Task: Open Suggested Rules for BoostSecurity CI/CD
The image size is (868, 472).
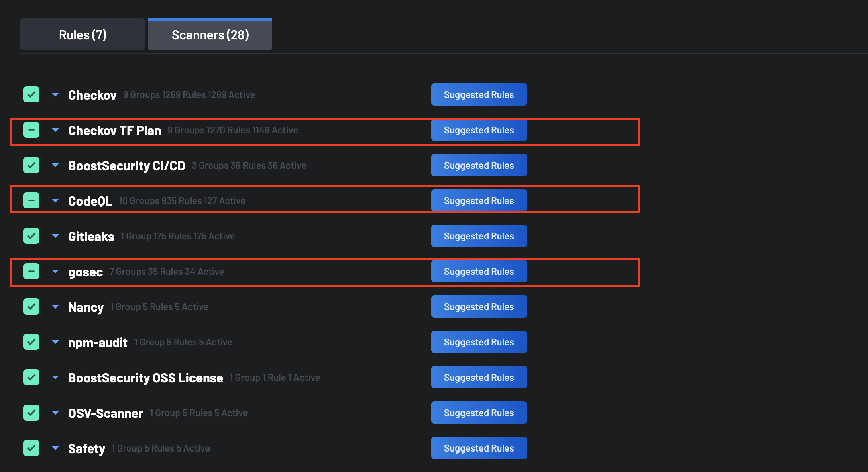Action: 479,166
